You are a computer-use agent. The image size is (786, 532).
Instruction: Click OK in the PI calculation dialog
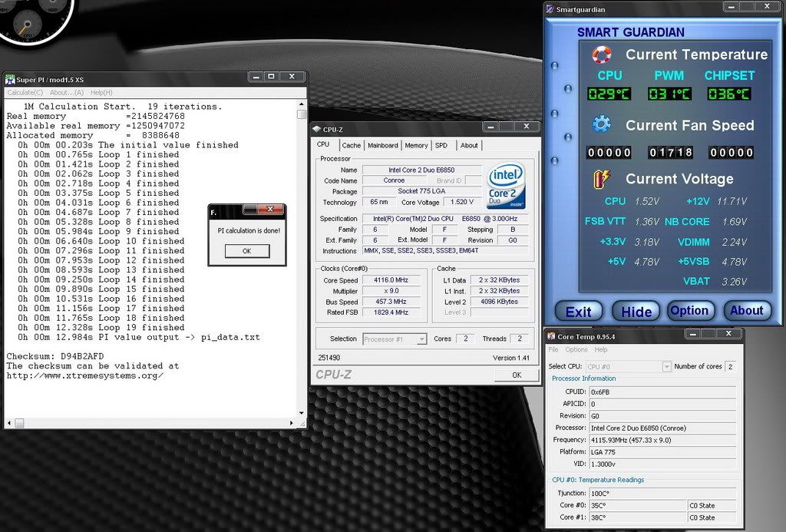[x=247, y=251]
